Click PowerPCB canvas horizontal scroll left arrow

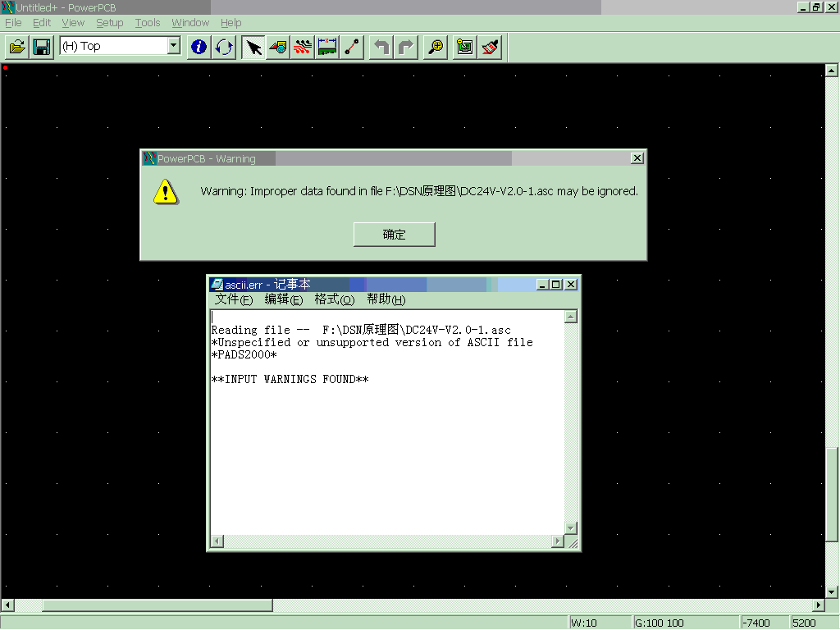click(x=7, y=605)
